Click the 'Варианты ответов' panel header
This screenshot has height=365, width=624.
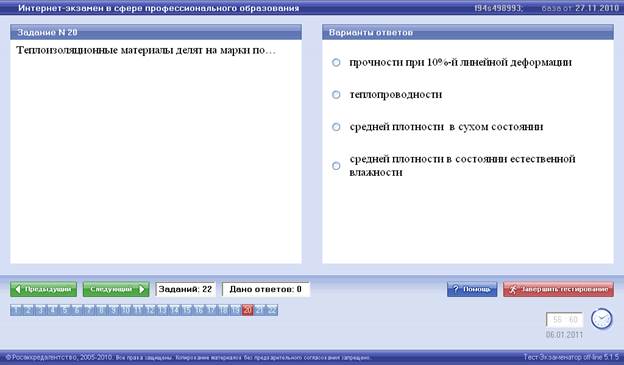pos(468,32)
